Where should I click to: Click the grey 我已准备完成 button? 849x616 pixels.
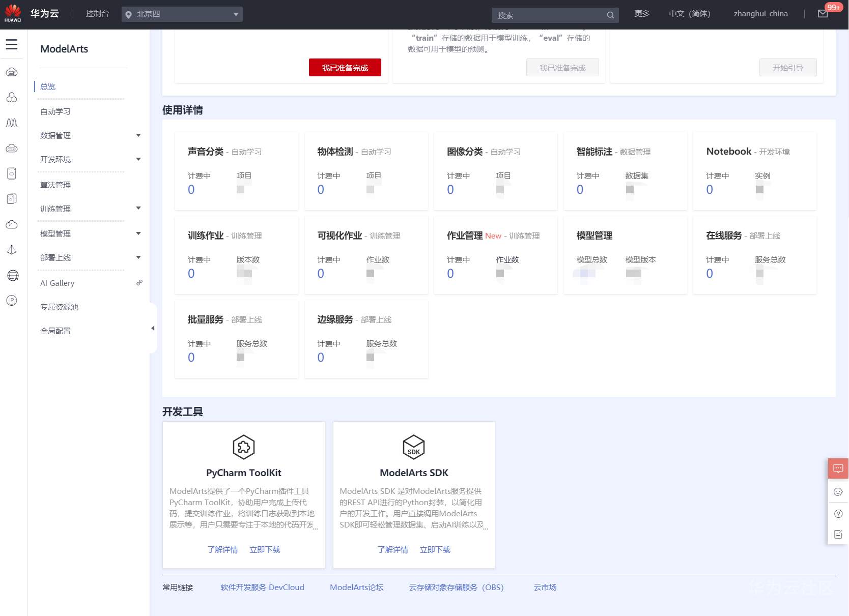pos(562,68)
